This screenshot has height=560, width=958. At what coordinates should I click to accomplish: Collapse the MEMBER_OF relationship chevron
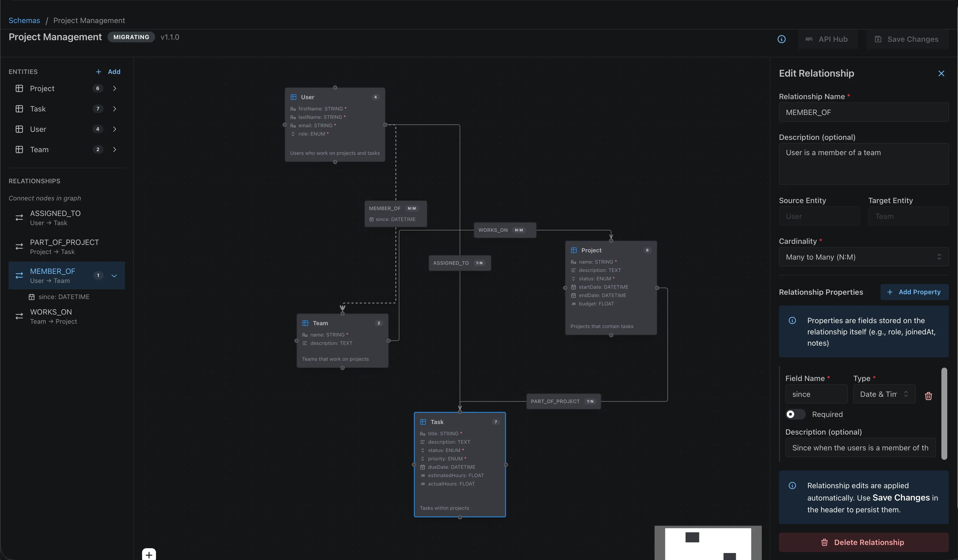tap(114, 276)
